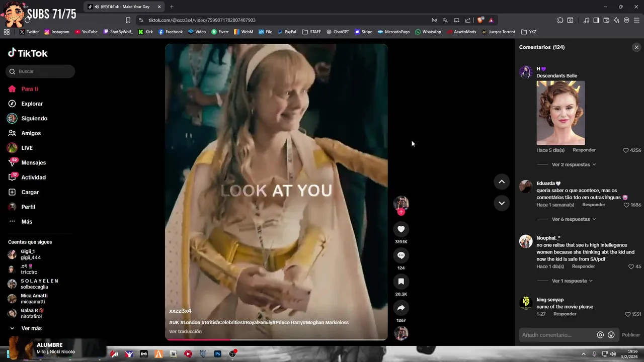This screenshot has width=644, height=362.
Task: Go to the next video with down arrow
Action: pos(502,203)
